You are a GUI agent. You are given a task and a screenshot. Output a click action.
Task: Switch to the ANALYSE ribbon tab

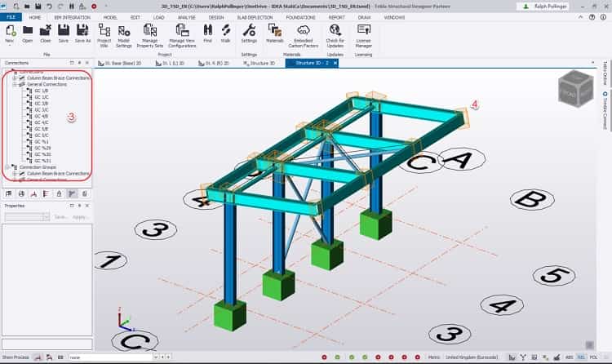click(x=187, y=16)
